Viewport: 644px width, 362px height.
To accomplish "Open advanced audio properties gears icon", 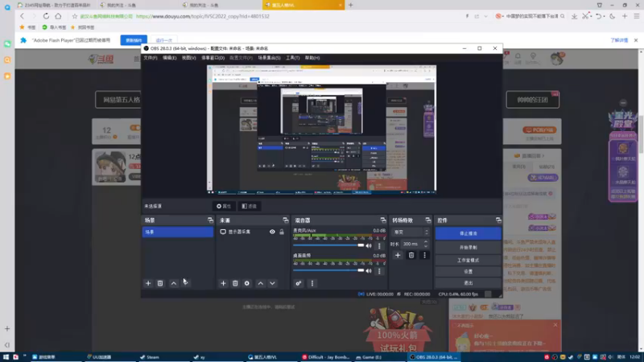I will tap(299, 283).
